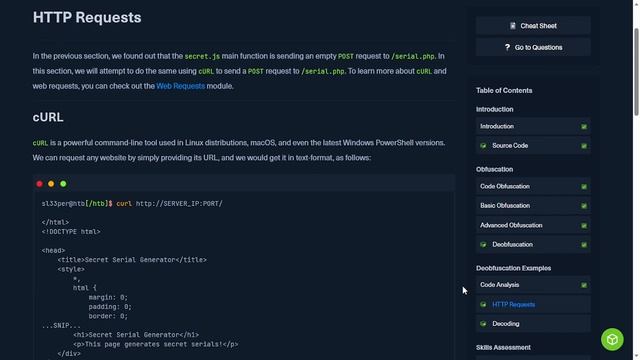Toggle the Advanced Obfuscation completion checkbox
Viewport: 640px width, 360px height.
(x=584, y=225)
